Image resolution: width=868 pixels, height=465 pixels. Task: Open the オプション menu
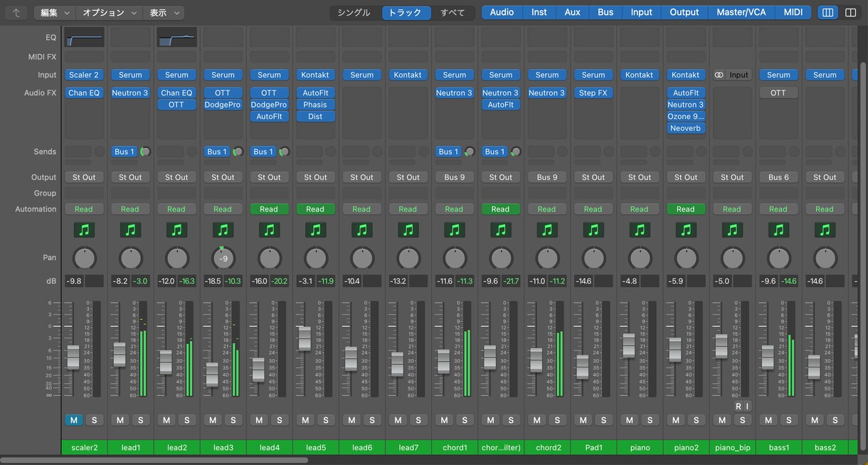[107, 12]
